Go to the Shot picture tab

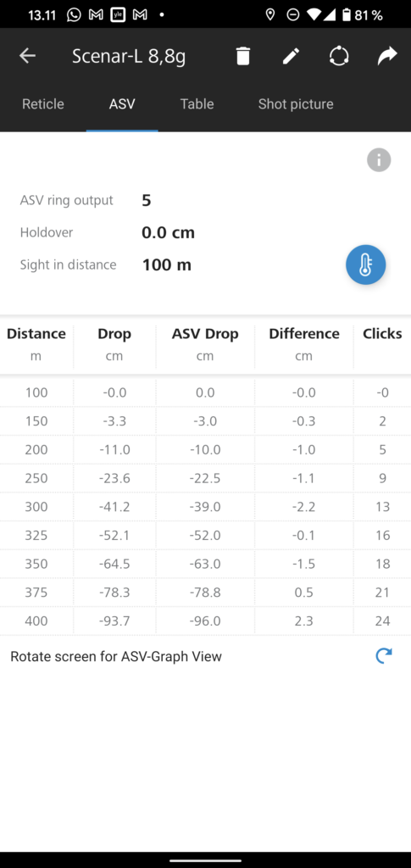tap(296, 104)
